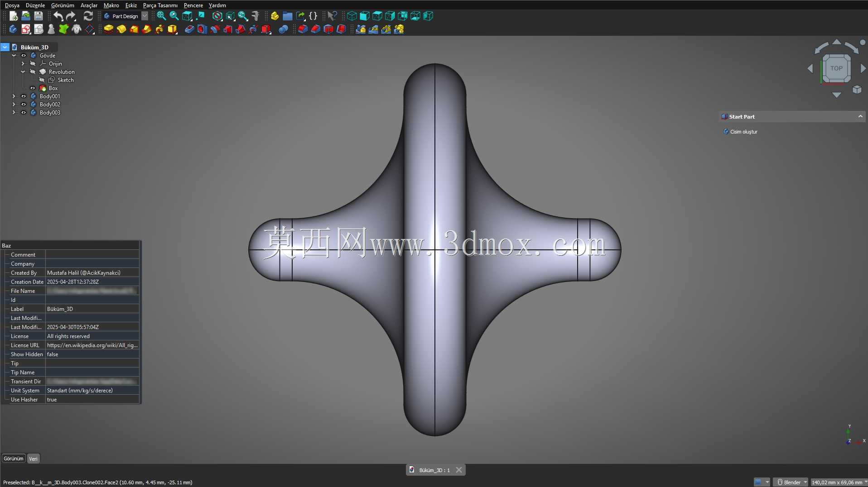Click the Fit All zoom icon
Viewport: 868px width, 487px height.
[x=161, y=16]
